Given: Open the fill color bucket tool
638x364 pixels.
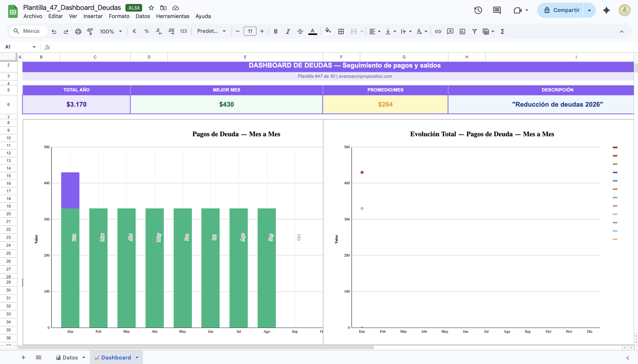Looking at the screenshot, I should 328,31.
